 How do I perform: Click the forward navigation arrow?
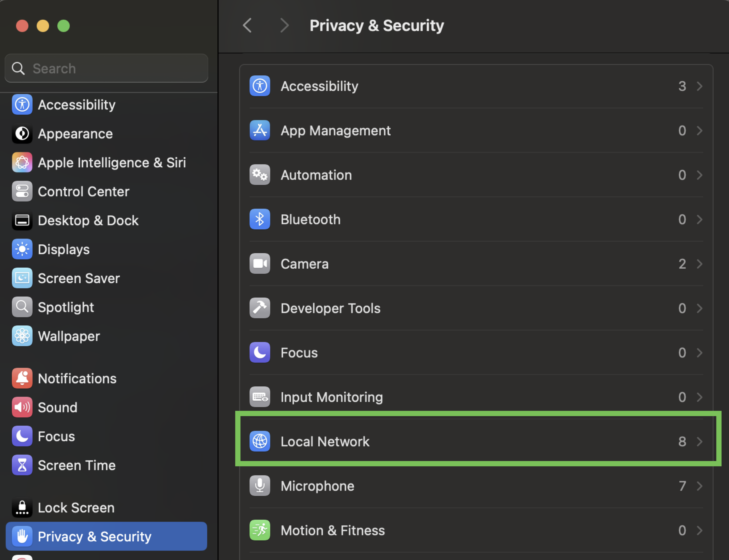pos(284,25)
